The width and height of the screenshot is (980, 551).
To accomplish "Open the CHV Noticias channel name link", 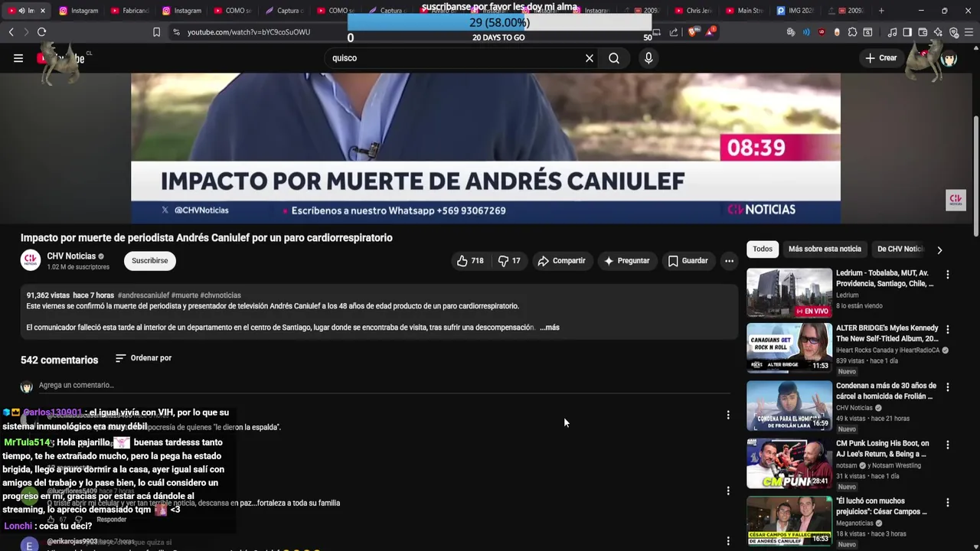I will click(x=71, y=256).
